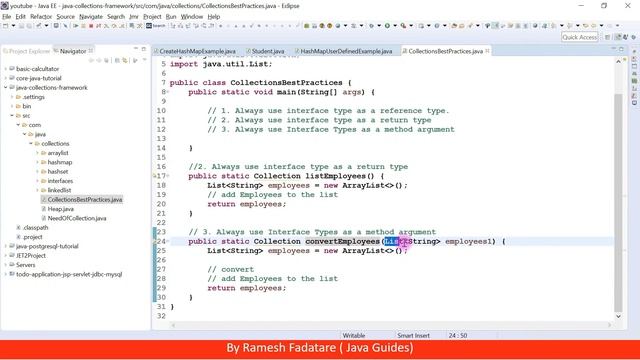Image resolution: width=640 pixels, height=360 pixels.
Task: Open the Navigator view menu chevron
Action: coord(144,60)
